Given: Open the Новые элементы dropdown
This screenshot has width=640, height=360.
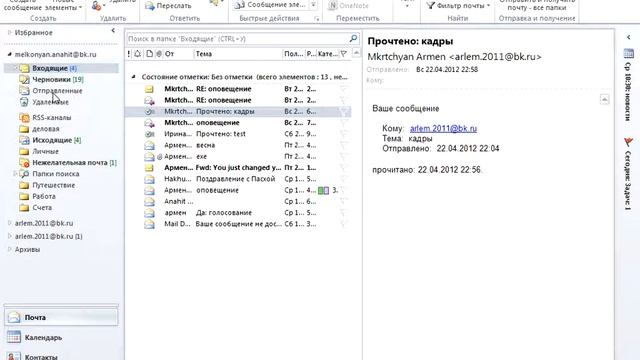Looking at the screenshot, I should tap(63, 5).
